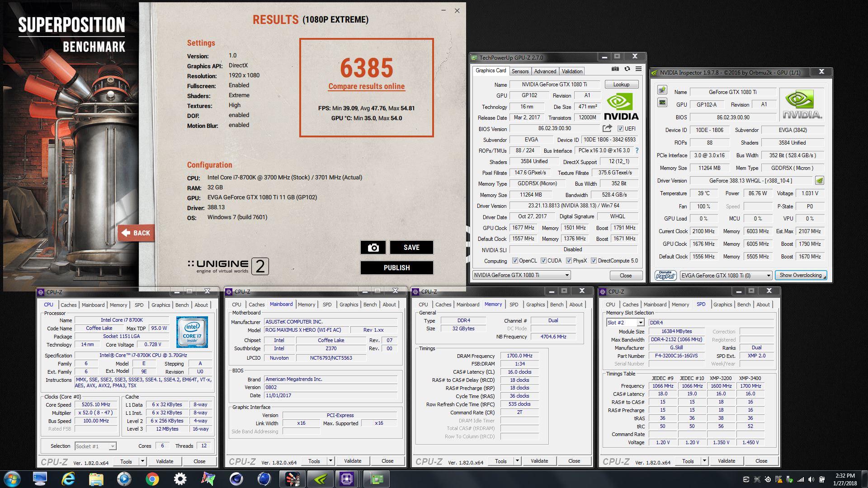Image resolution: width=868 pixels, height=488 pixels.
Task: Open the About tab in the SPD CPU-Z window
Action: (763, 305)
